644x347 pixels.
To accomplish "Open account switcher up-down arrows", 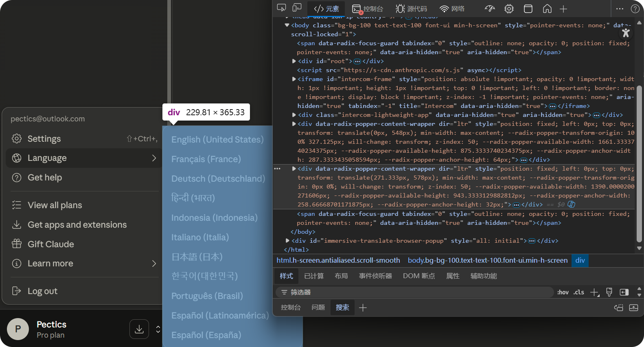I will tap(158, 329).
